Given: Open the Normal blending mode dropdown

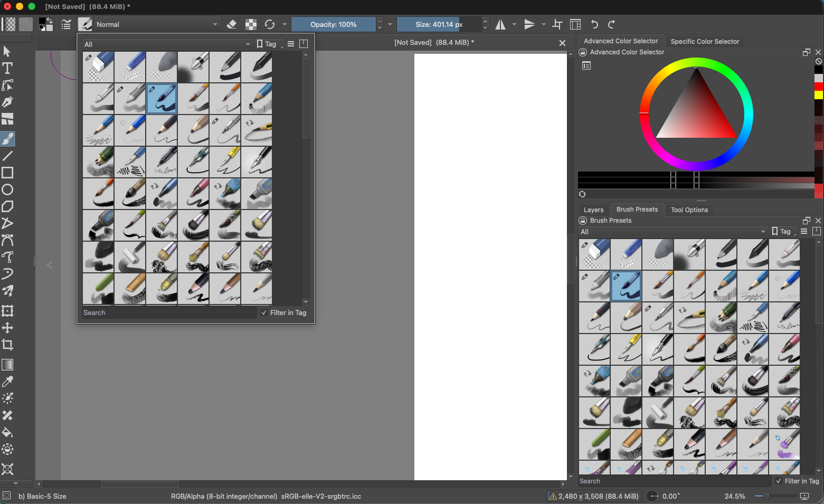Looking at the screenshot, I should (157, 24).
